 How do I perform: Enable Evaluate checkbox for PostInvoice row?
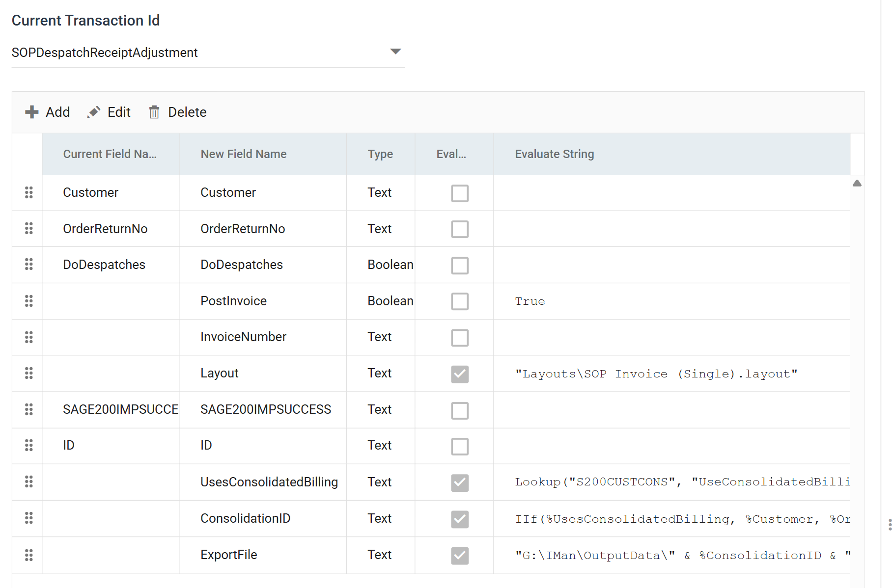[x=460, y=301]
